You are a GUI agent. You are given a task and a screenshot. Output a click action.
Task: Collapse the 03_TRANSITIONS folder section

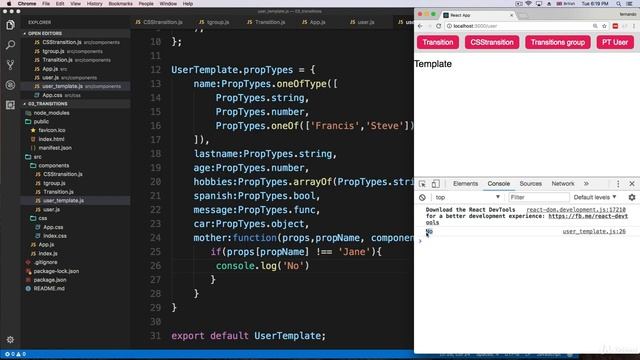[x=46, y=104]
